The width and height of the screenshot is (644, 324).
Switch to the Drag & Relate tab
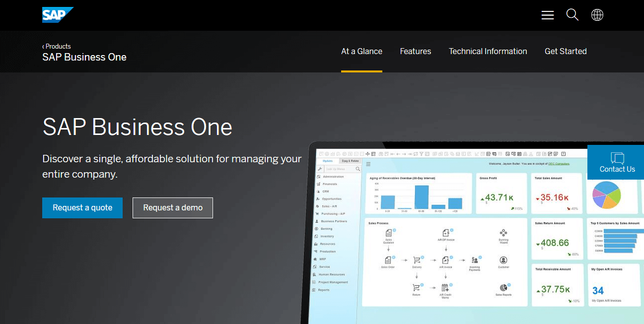click(x=350, y=161)
